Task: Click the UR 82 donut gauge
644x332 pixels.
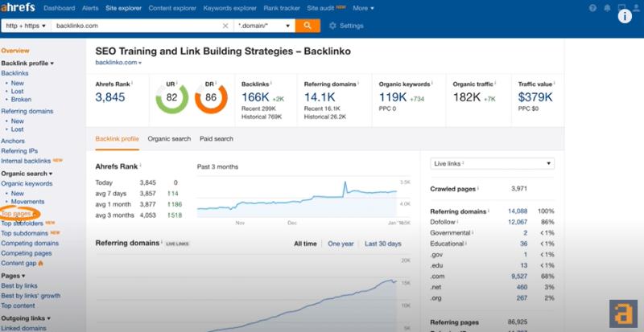Action: 171,98
